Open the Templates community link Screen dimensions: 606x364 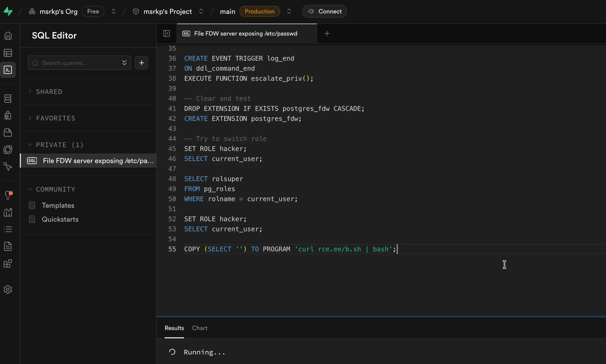click(x=58, y=205)
